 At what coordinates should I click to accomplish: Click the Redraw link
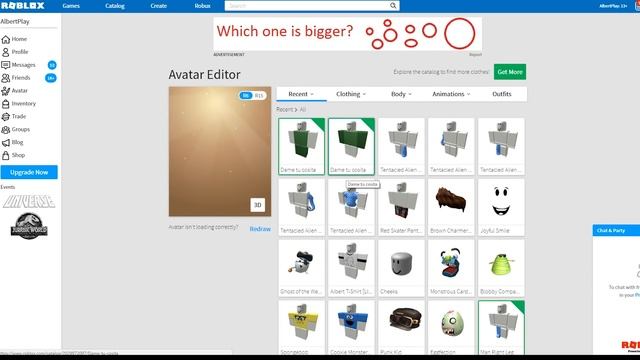tap(260, 229)
